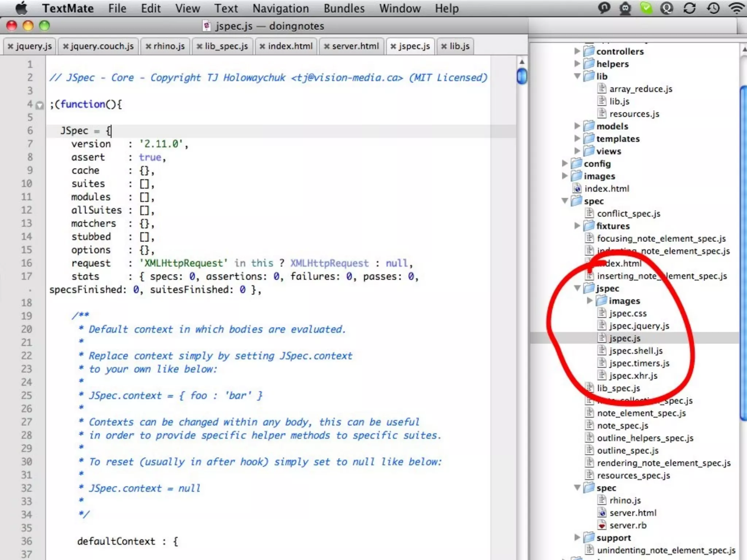Close the jquery.js tab with its x icon

11,46
